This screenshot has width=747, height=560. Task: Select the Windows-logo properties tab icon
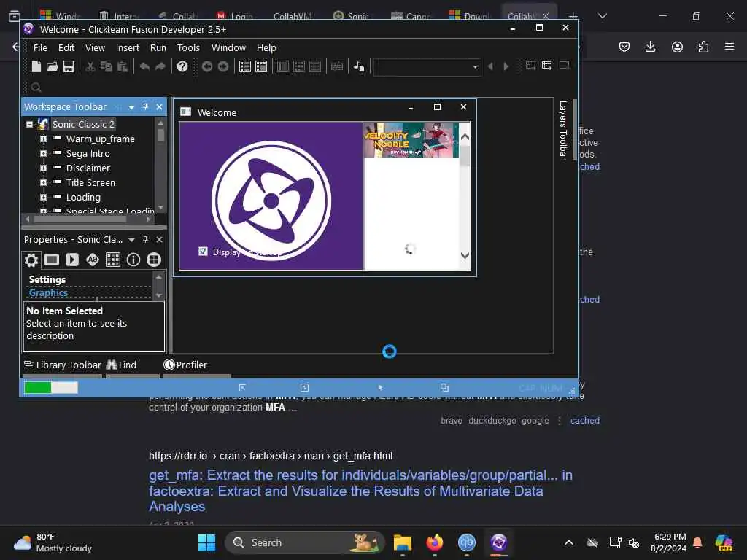click(x=153, y=260)
